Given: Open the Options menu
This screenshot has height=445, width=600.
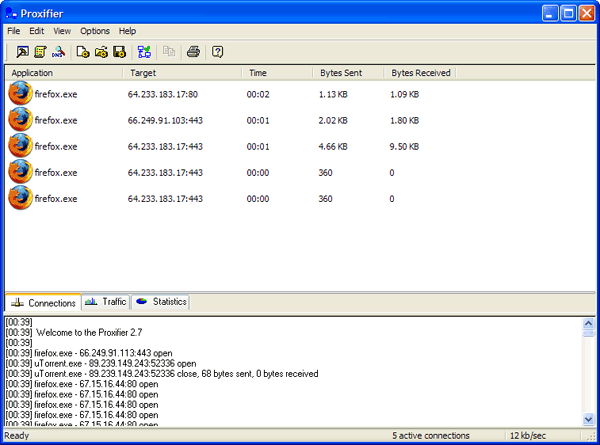Looking at the screenshot, I should (x=95, y=31).
